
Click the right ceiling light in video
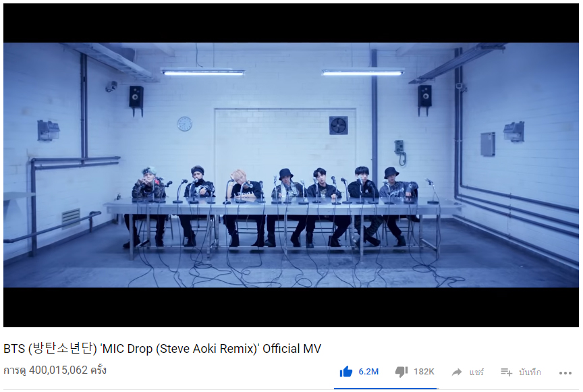(363, 72)
